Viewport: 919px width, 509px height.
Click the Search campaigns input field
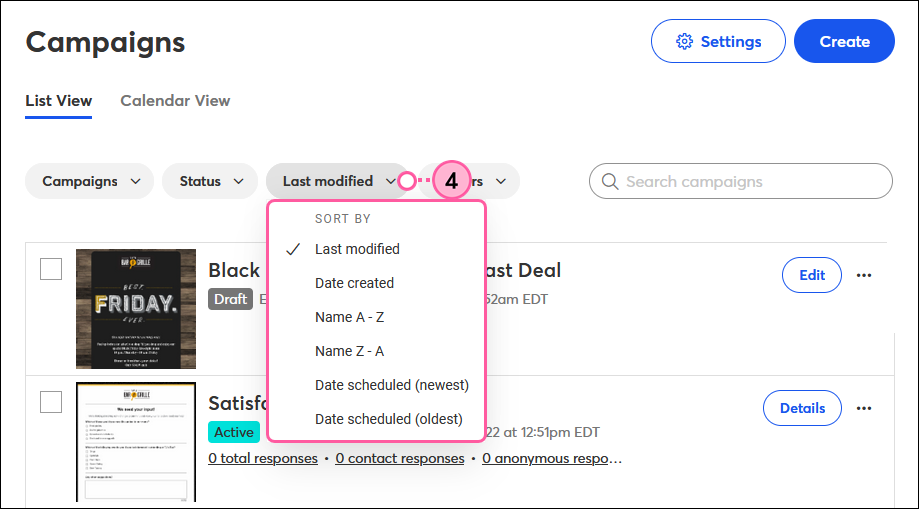(741, 181)
